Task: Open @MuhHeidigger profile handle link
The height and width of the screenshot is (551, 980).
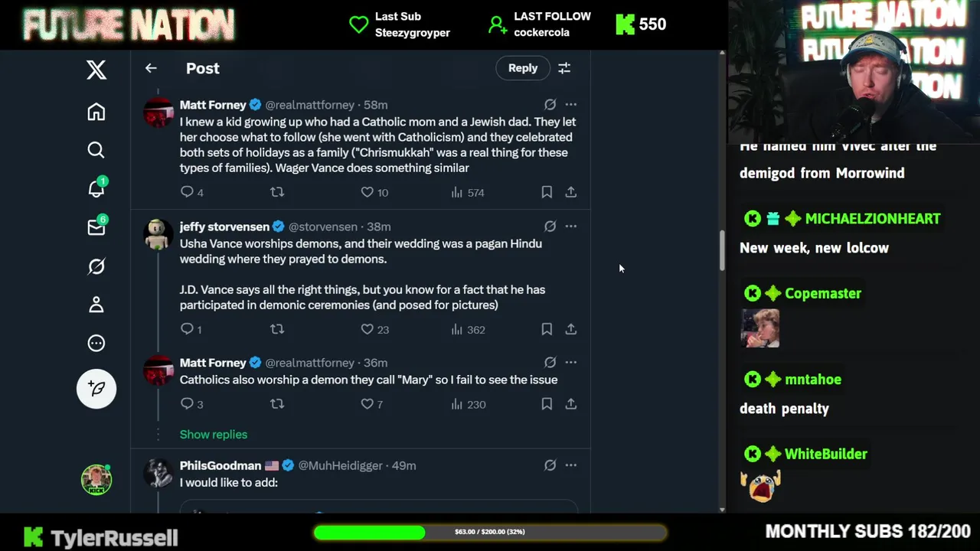Action: [340, 465]
